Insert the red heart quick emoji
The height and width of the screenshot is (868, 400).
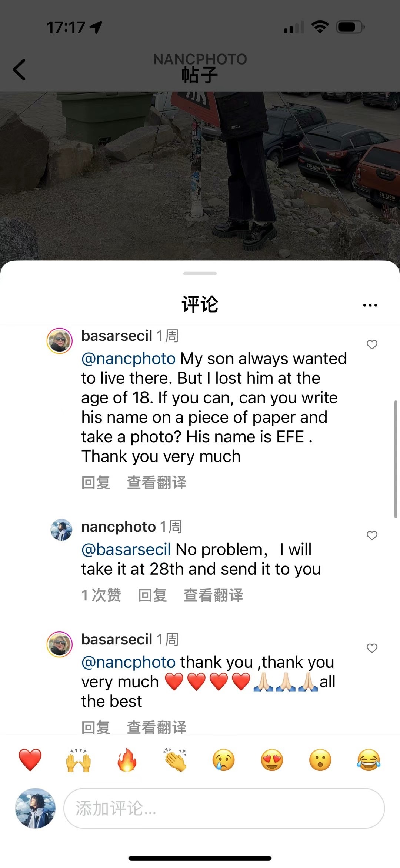30,760
